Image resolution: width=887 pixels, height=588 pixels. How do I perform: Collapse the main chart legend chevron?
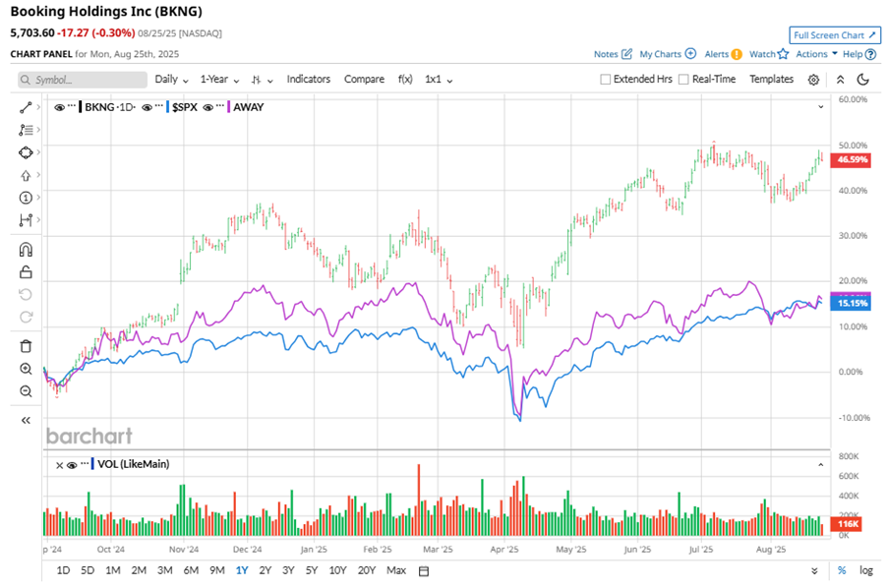coord(821,107)
